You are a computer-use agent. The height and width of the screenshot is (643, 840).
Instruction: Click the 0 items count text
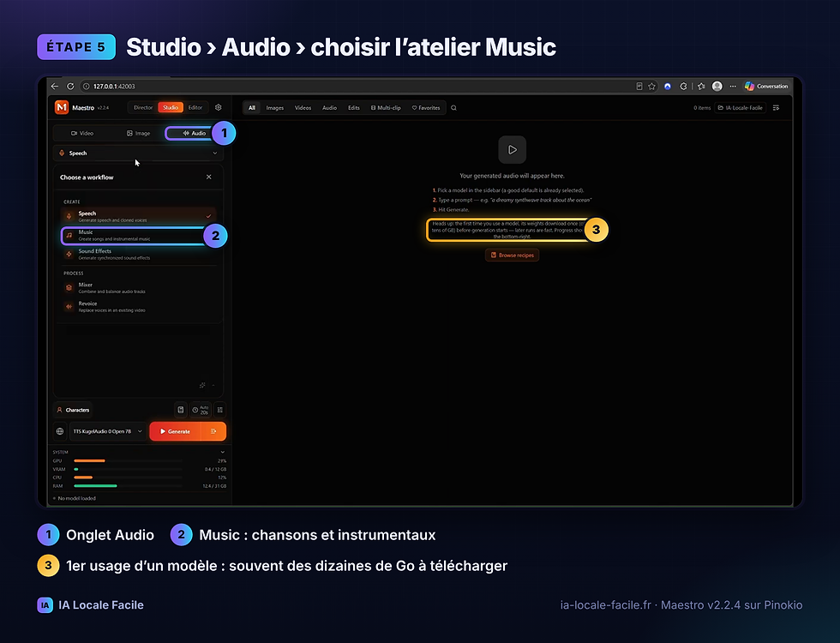pos(702,108)
